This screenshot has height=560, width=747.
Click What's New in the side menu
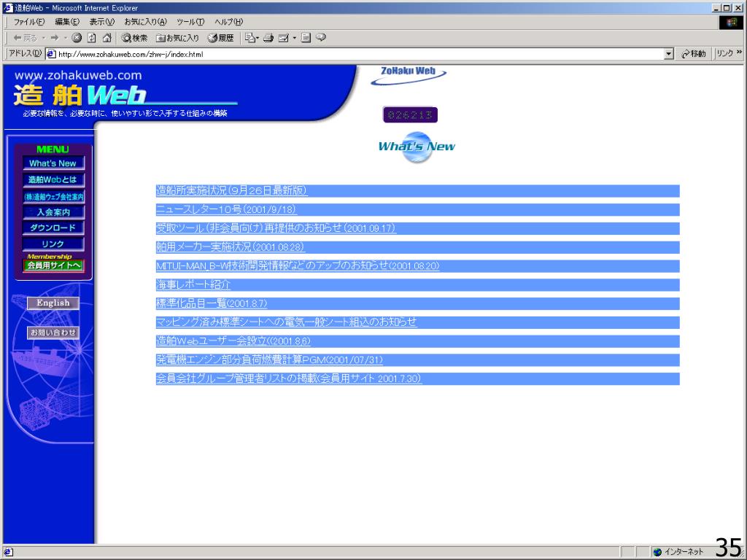pyautogui.click(x=53, y=163)
